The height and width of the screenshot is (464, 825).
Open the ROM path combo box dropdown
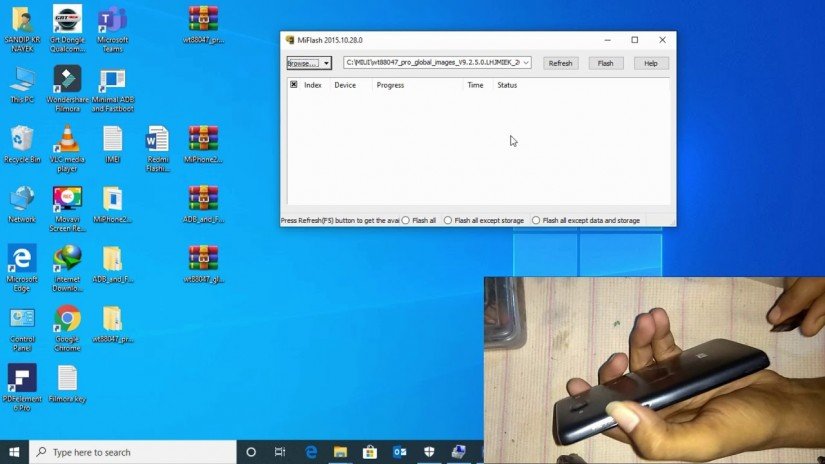526,63
